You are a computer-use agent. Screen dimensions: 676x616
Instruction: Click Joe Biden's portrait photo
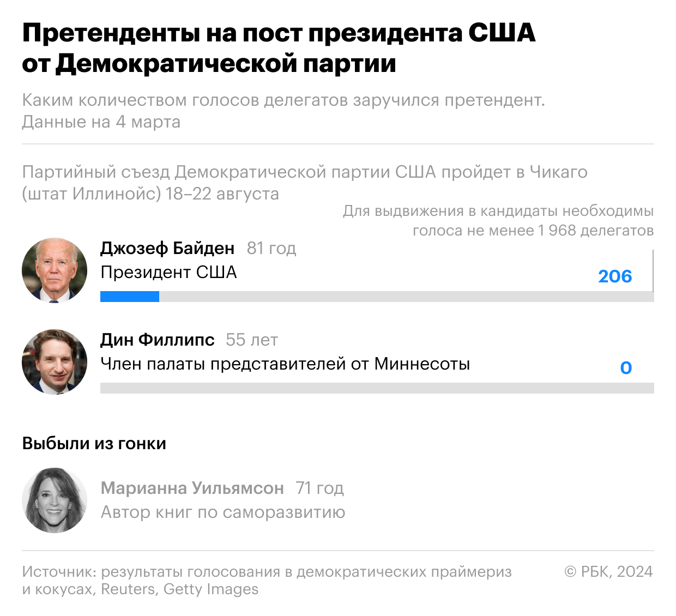(55, 270)
